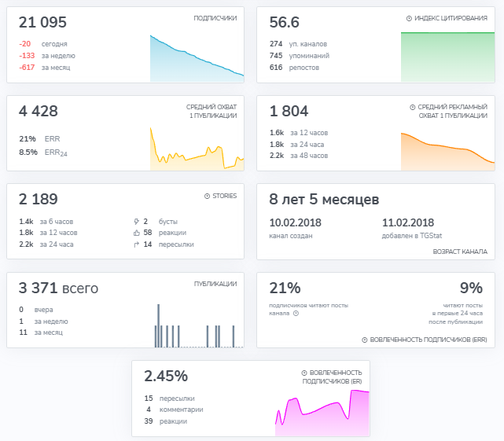
Task: Click '1 за неделю' publications row
Action: point(43,322)
